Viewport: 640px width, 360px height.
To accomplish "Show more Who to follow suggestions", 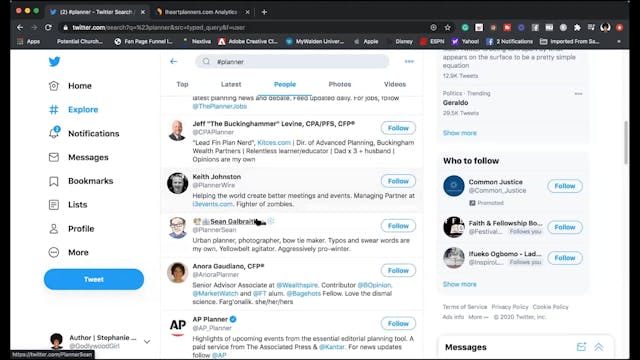I will click(459, 284).
